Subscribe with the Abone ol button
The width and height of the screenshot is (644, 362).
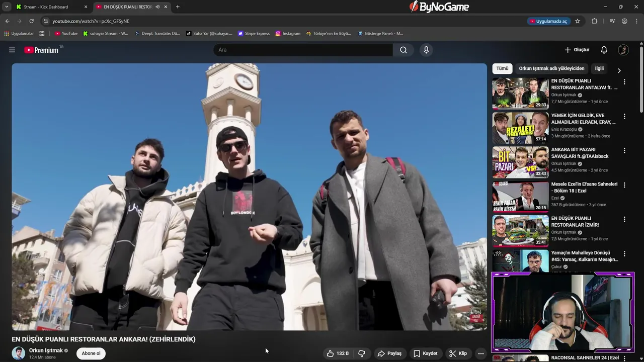click(x=91, y=353)
